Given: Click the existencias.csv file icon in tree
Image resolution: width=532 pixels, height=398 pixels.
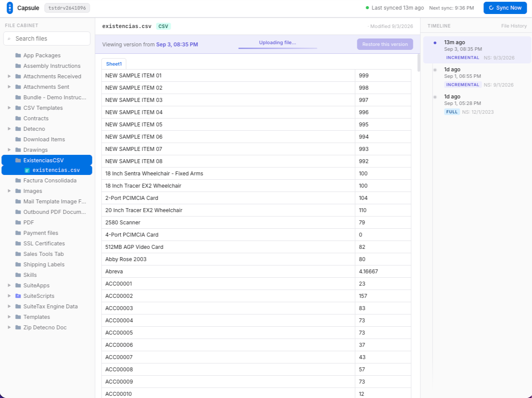Looking at the screenshot, I should (x=27, y=170).
